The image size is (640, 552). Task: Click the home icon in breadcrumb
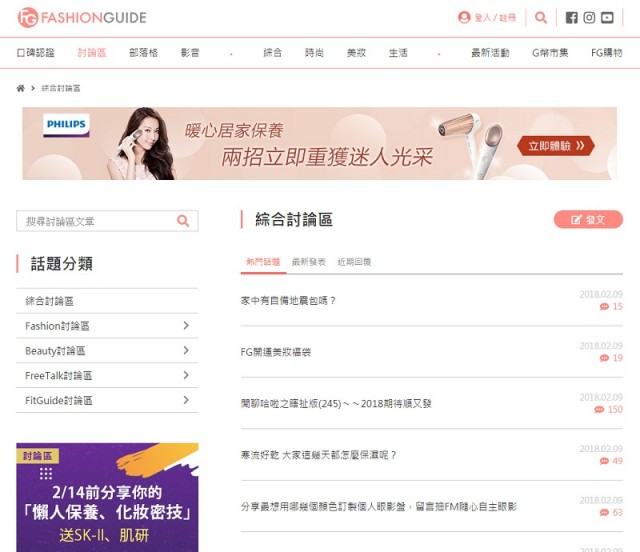[x=21, y=88]
